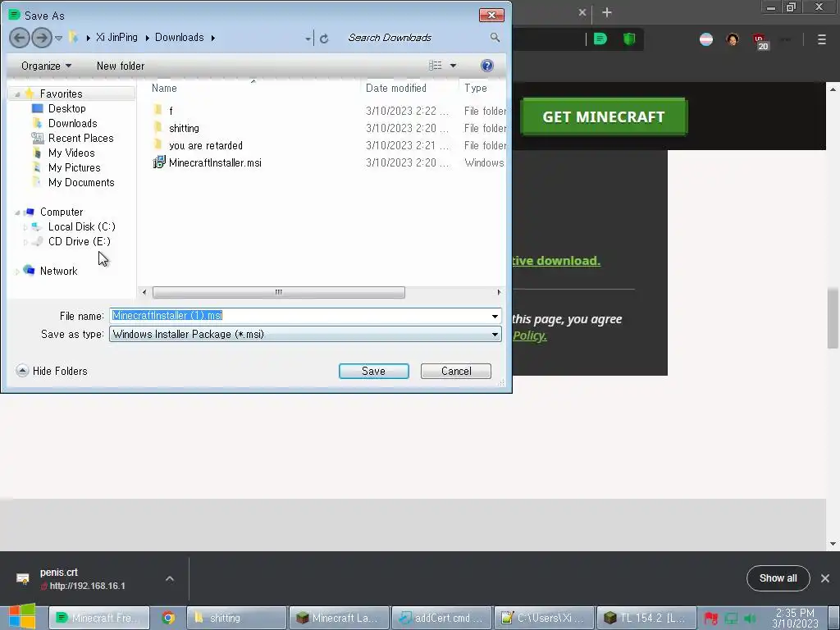This screenshot has width=840, height=630.
Task: Open the alternative download link on webpage
Action: pyautogui.click(x=556, y=261)
